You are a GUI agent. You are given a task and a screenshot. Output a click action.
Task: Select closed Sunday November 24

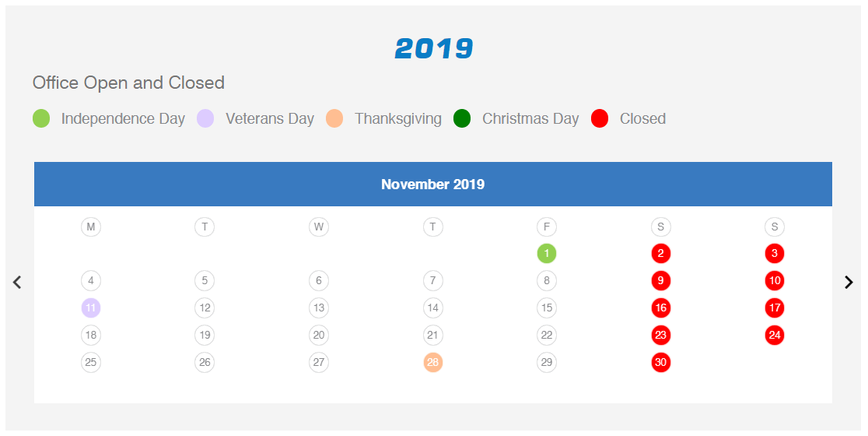pos(775,335)
